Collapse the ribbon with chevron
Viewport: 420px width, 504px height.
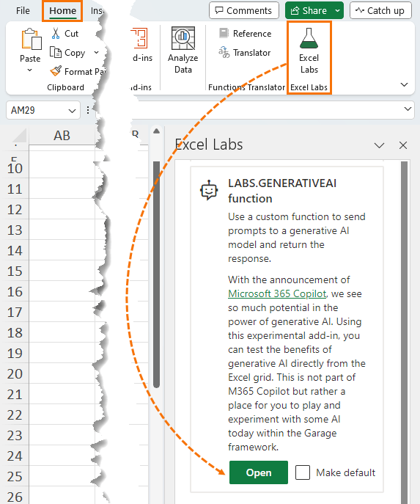tap(405, 84)
